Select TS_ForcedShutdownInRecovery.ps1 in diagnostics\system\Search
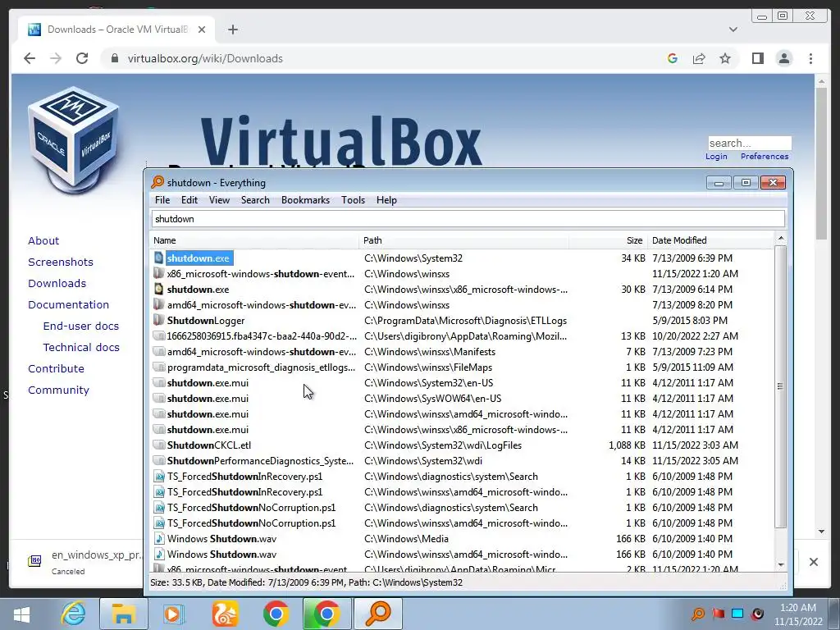840x630 pixels. pyautogui.click(x=244, y=477)
